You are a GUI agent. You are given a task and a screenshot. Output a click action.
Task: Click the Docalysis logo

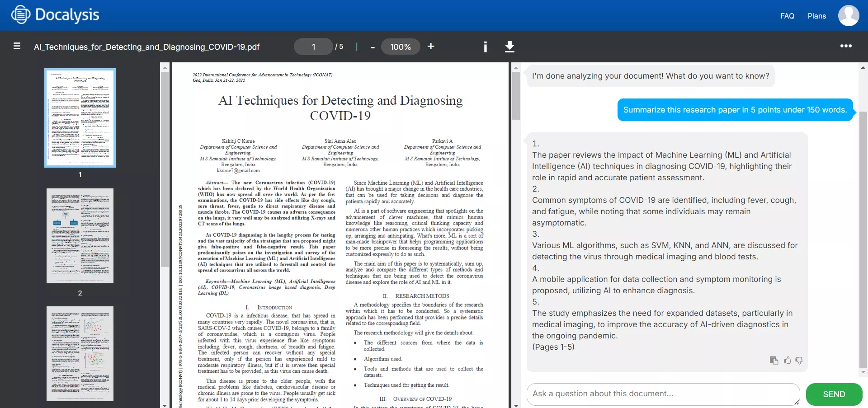(x=54, y=15)
